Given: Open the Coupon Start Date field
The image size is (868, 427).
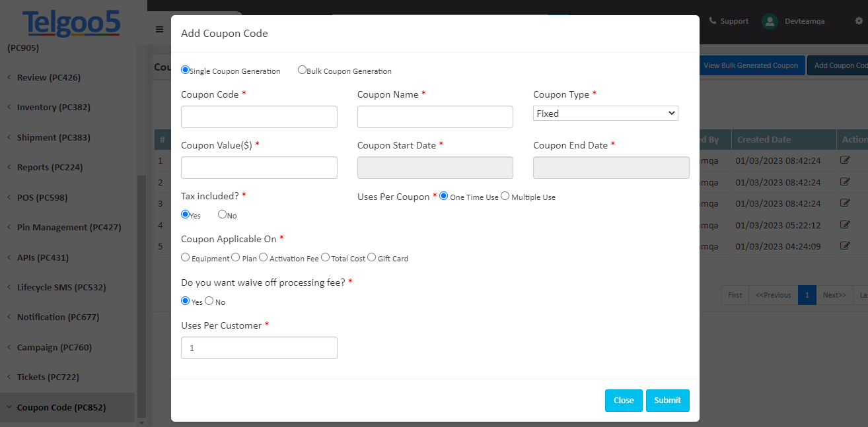Looking at the screenshot, I should pyautogui.click(x=435, y=168).
